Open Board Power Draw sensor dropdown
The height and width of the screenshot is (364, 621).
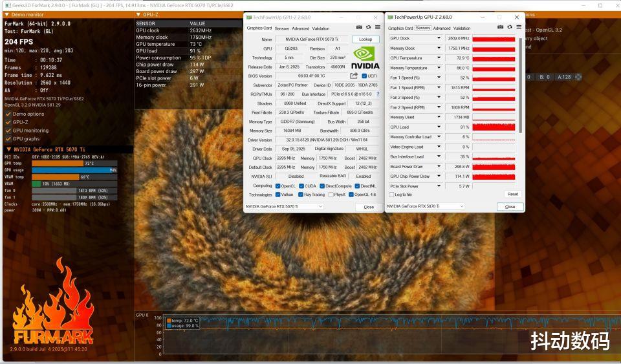pos(439,167)
